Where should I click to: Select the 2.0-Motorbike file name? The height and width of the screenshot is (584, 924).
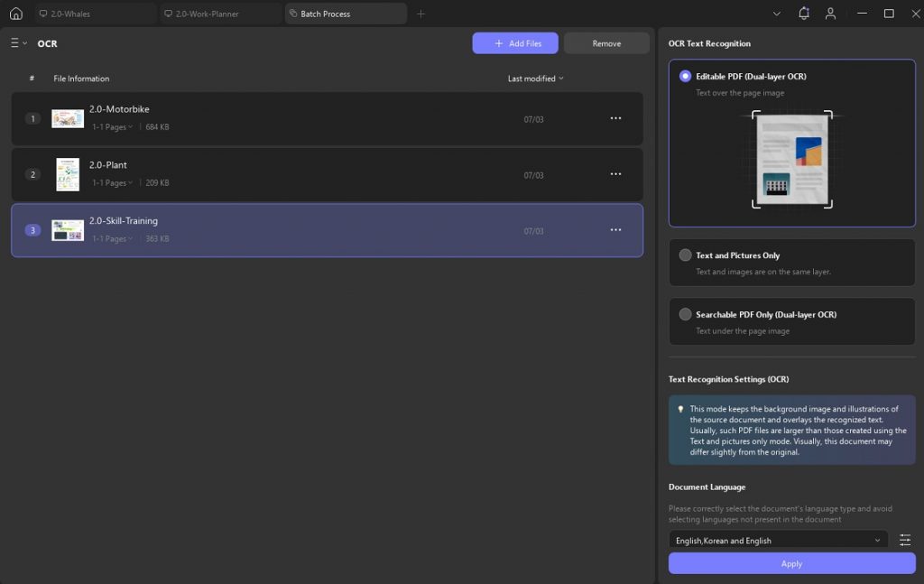tap(119, 109)
